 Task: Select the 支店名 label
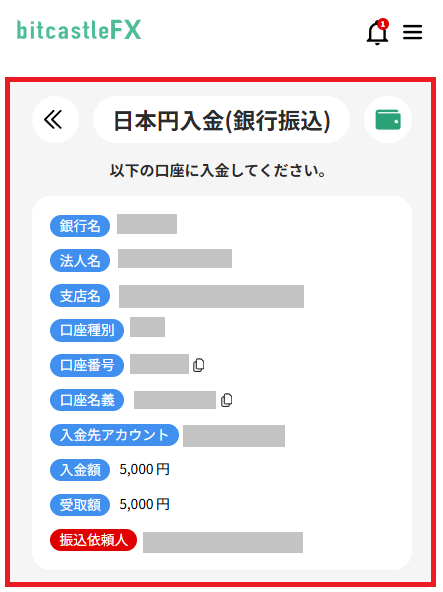click(x=80, y=296)
